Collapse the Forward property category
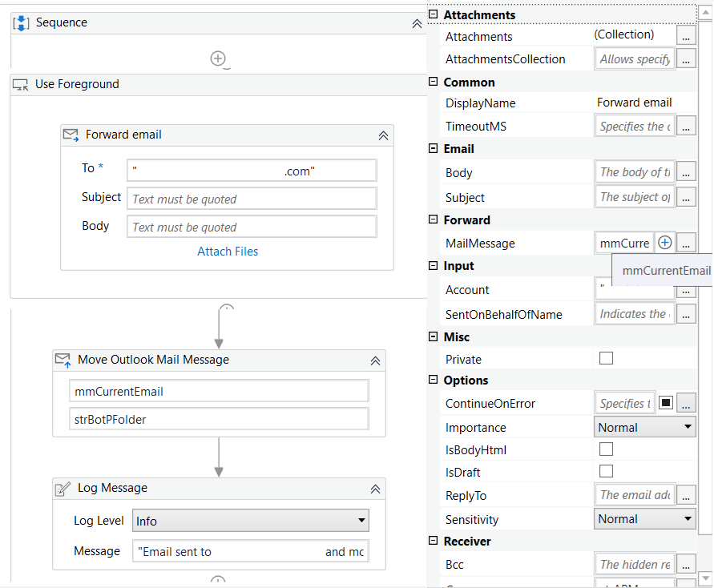Viewport: 714px width, 588px height. (x=433, y=219)
